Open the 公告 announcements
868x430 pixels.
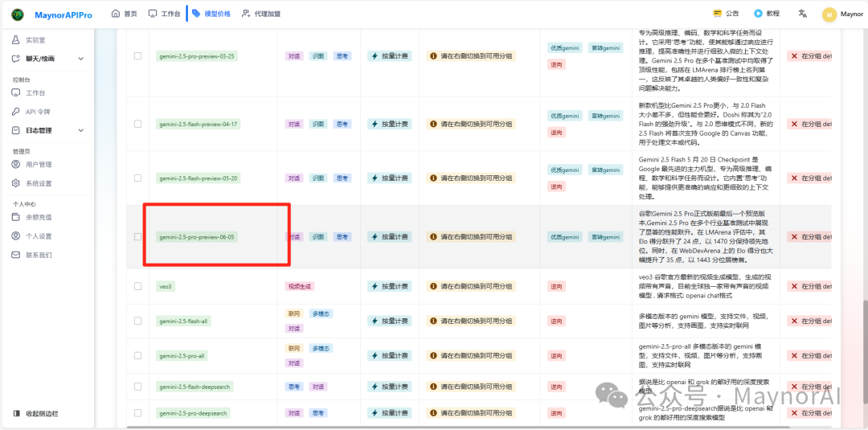click(726, 14)
